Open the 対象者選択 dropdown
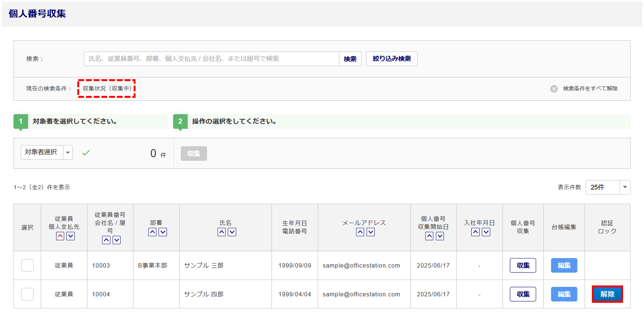 click(x=47, y=153)
